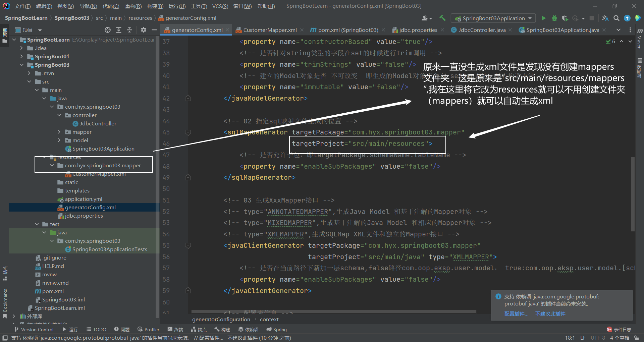Open Search Everywhere magnifier icon
644x342 pixels.
point(616,18)
